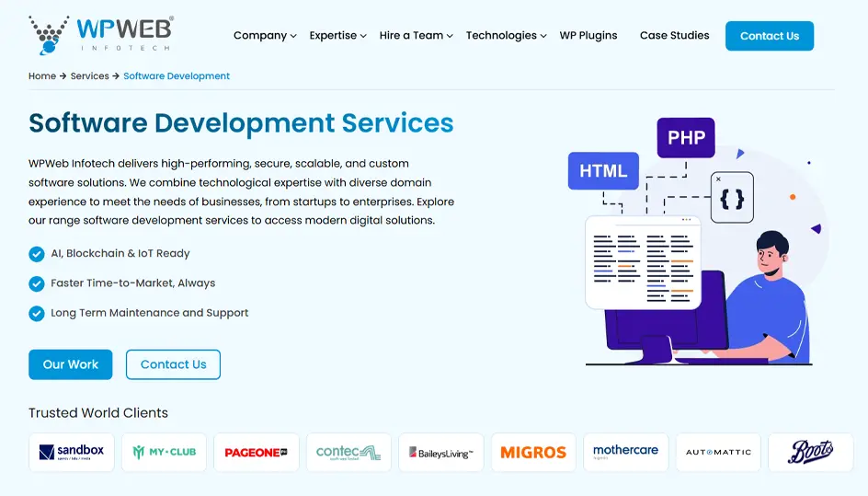Select the Boots client logo

[x=811, y=452]
